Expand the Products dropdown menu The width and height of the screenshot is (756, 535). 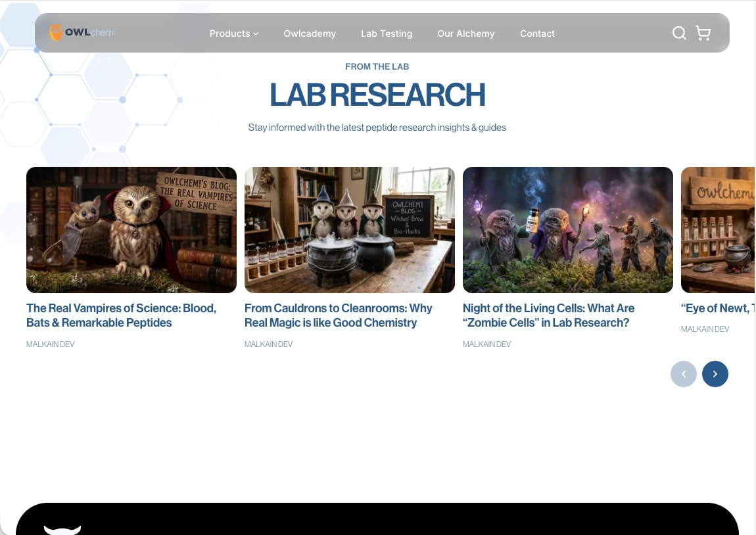pos(234,34)
